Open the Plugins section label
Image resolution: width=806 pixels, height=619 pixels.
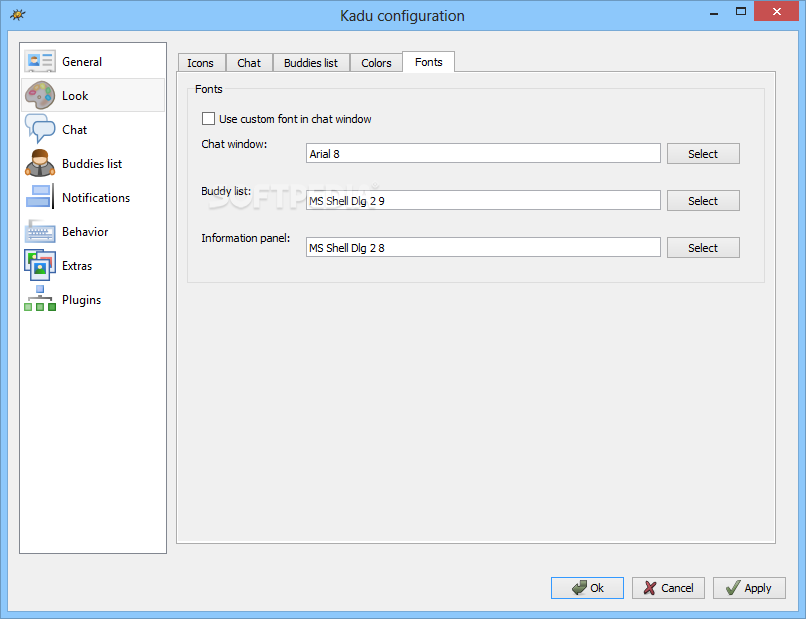[x=81, y=300]
